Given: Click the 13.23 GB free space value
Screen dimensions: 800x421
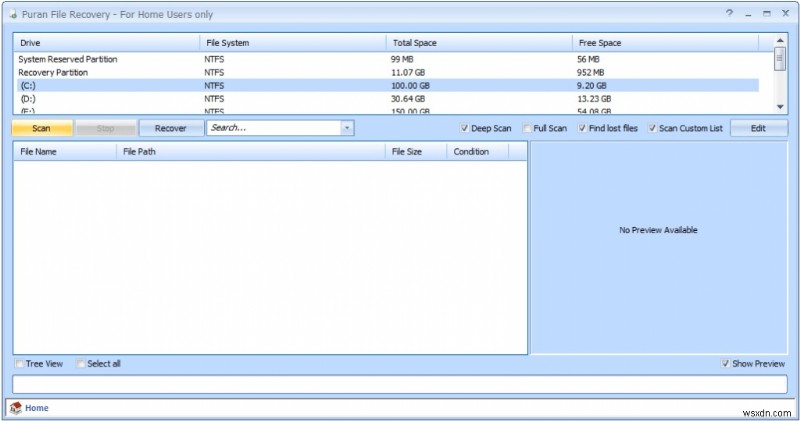Looking at the screenshot, I should pos(594,99).
